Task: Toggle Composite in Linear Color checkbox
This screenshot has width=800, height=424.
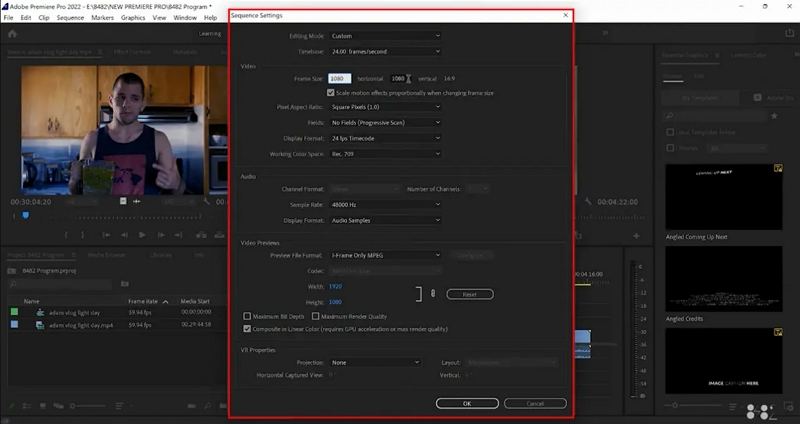Action: point(247,329)
